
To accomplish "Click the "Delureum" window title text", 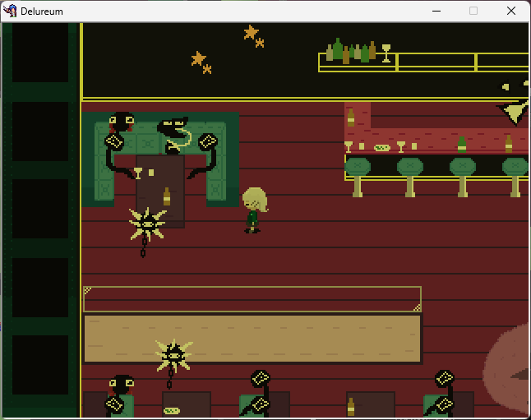I will 42,12.
